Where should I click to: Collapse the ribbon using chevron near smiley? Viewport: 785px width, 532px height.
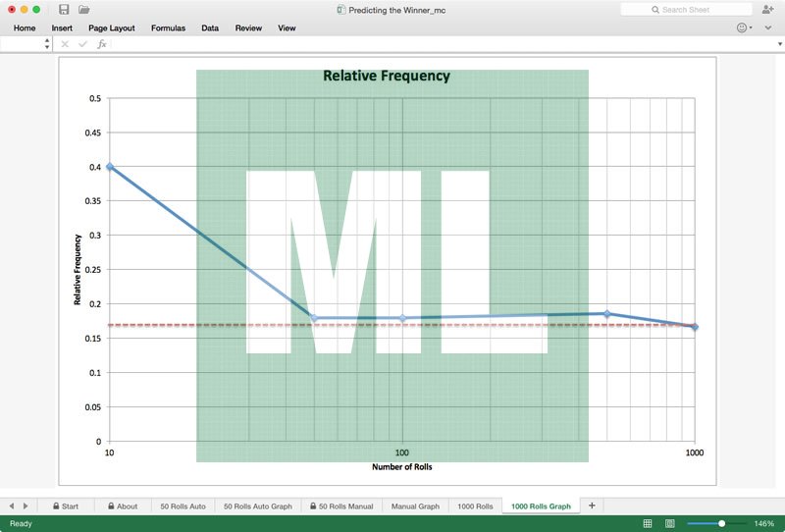click(753, 27)
